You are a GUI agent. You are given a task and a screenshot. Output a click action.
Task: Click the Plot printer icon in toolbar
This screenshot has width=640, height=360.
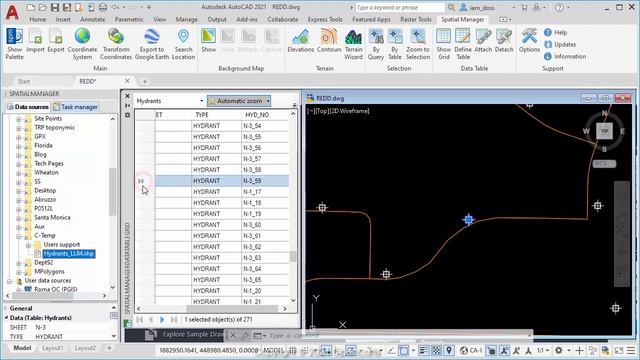[103, 7]
